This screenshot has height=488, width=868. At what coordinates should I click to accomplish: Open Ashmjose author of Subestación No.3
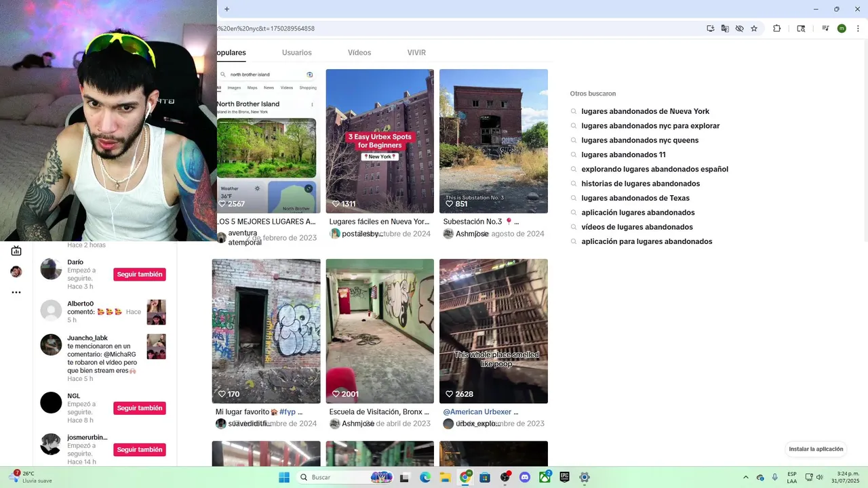pyautogui.click(x=472, y=234)
